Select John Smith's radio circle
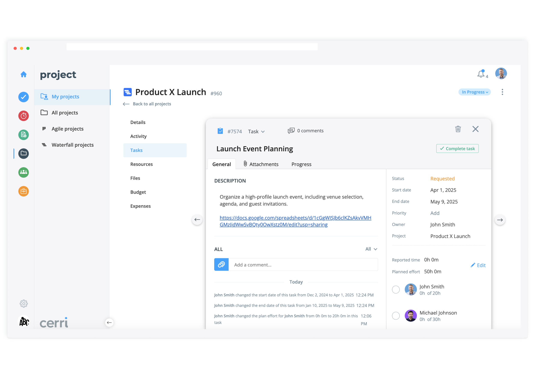Screen dimensions: 535x392 (x=396, y=290)
